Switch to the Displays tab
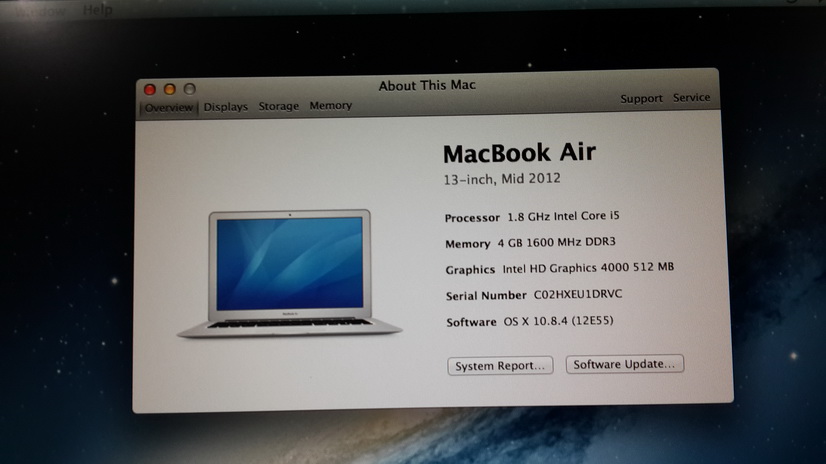826x464 pixels. (x=226, y=107)
